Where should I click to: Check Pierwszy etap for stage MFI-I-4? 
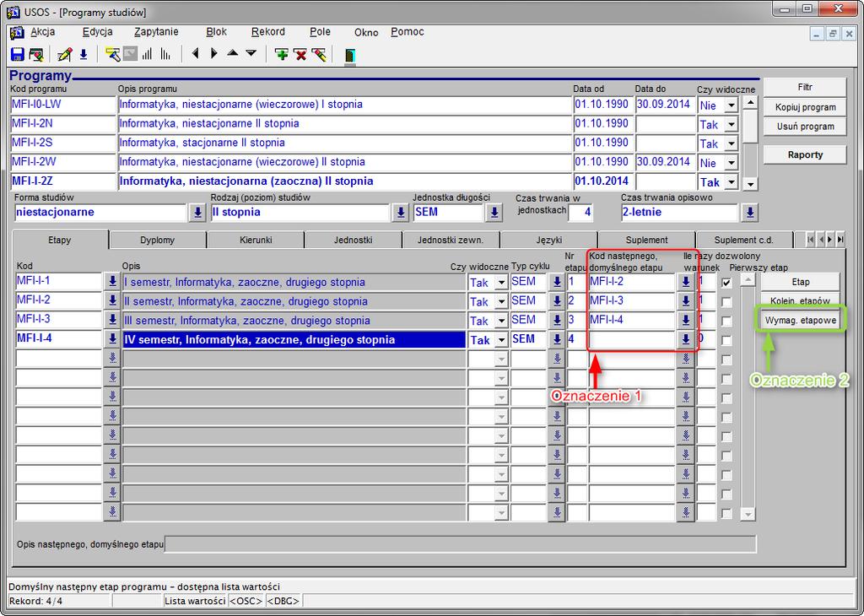pos(726,341)
